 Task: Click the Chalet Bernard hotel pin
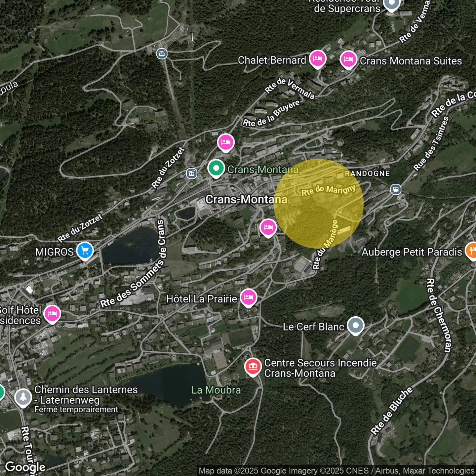pos(318,59)
